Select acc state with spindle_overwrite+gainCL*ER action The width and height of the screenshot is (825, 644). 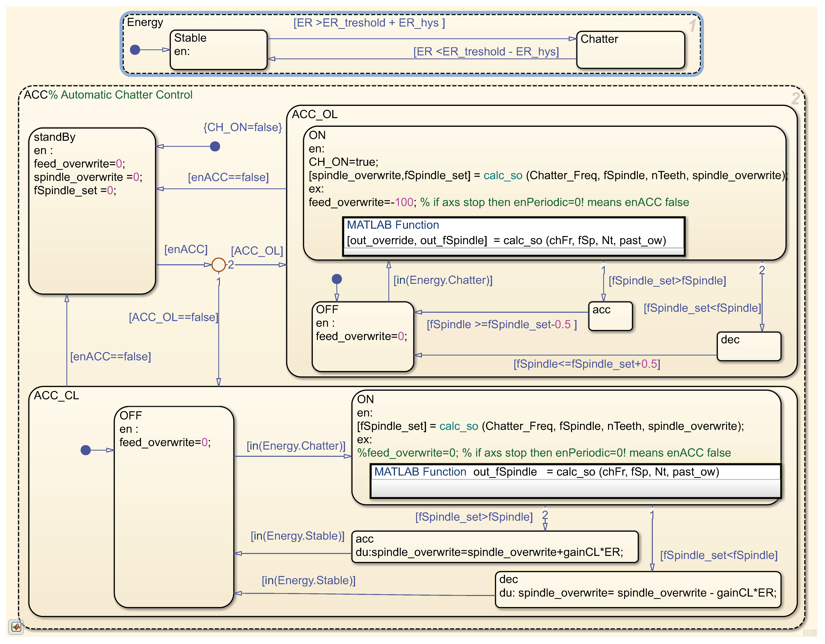(495, 547)
